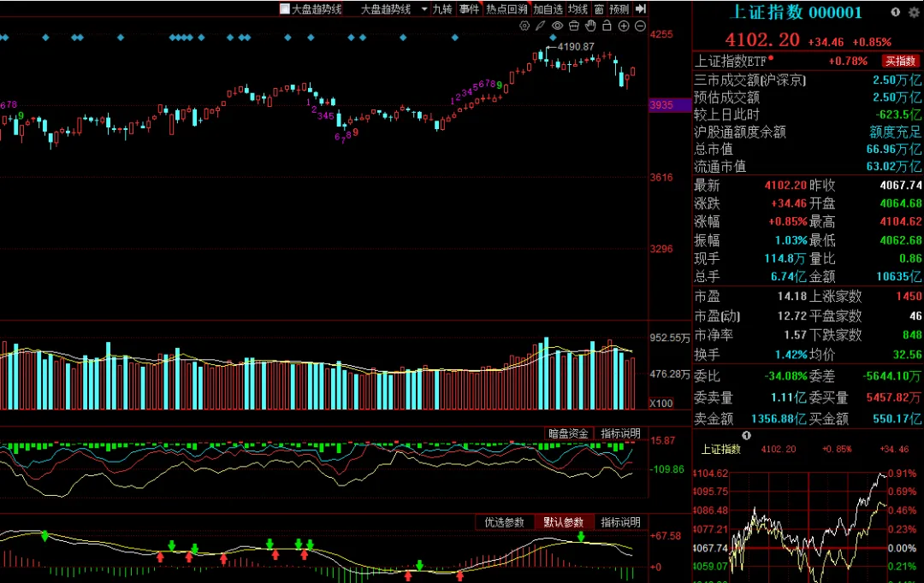Open the toolbox icon on chart
The height and width of the screenshot is (583, 924).
tap(573, 26)
